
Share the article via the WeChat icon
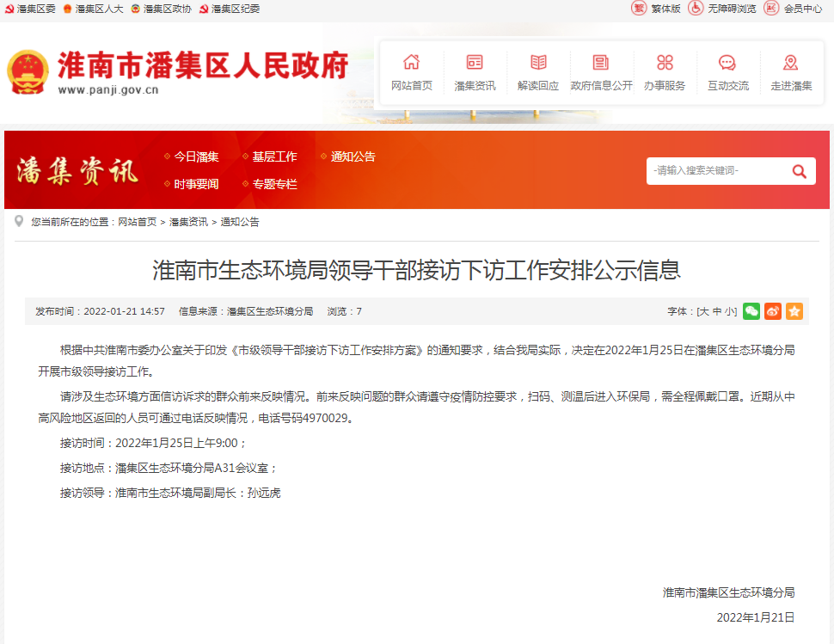point(751,310)
